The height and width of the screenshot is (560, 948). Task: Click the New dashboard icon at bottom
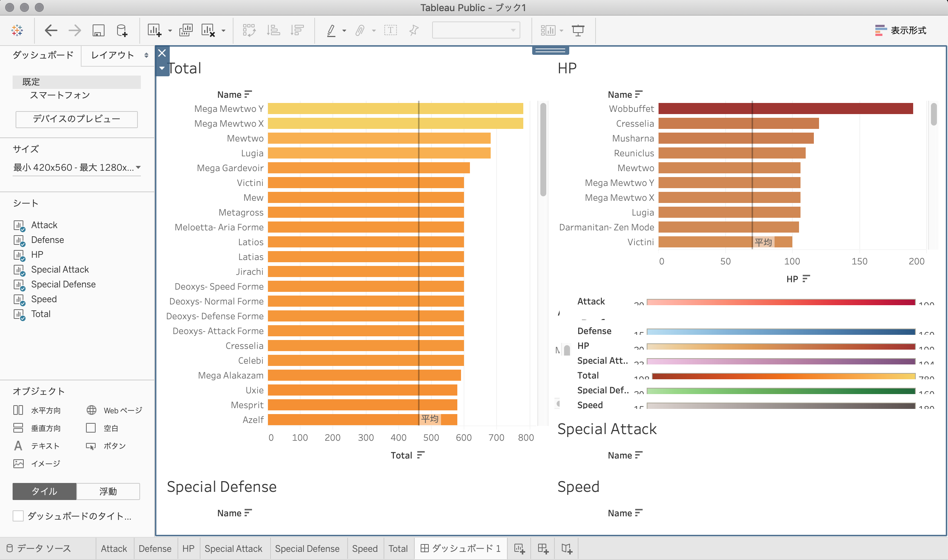[x=543, y=548]
